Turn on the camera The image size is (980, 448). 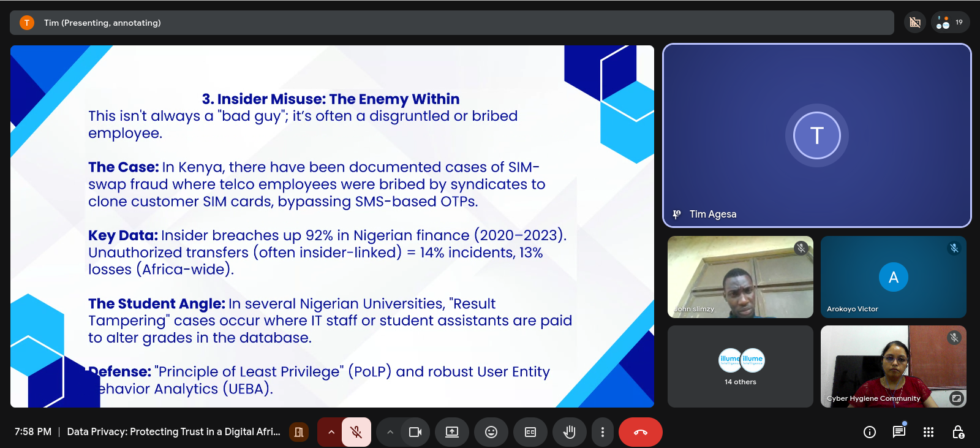pyautogui.click(x=415, y=432)
